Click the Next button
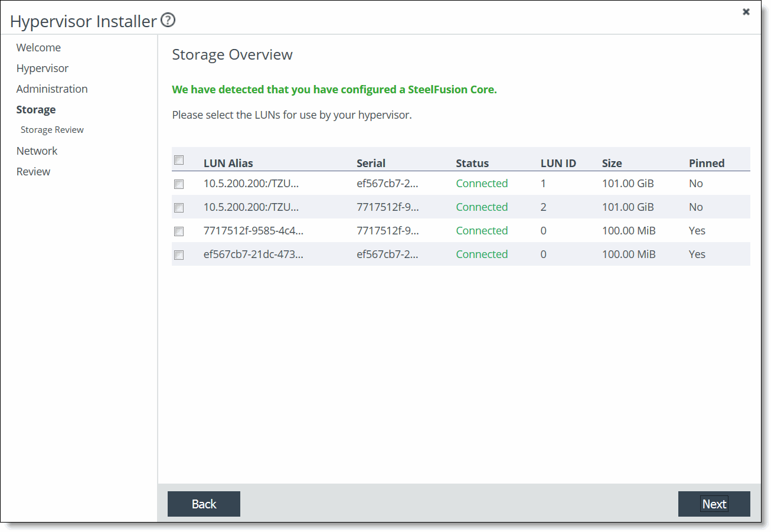The width and height of the screenshot is (771, 532). coord(714,504)
